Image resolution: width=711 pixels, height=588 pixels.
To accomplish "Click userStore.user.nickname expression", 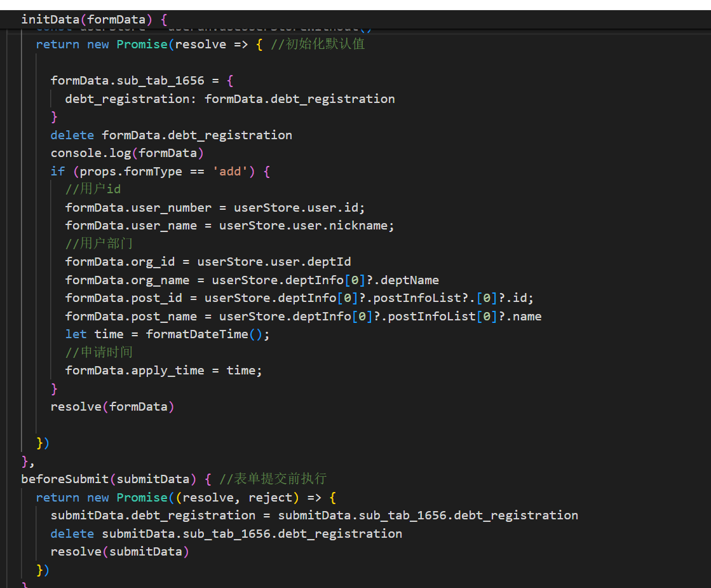I will [x=306, y=226].
